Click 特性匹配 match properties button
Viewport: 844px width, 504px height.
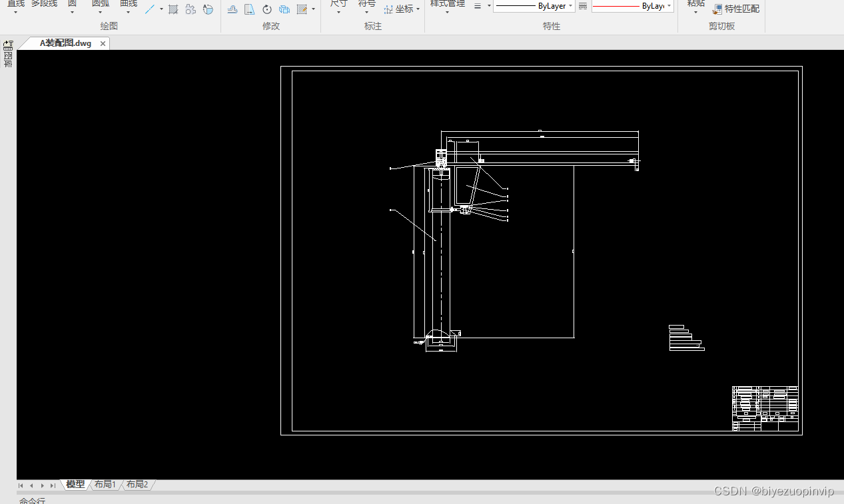coord(736,9)
